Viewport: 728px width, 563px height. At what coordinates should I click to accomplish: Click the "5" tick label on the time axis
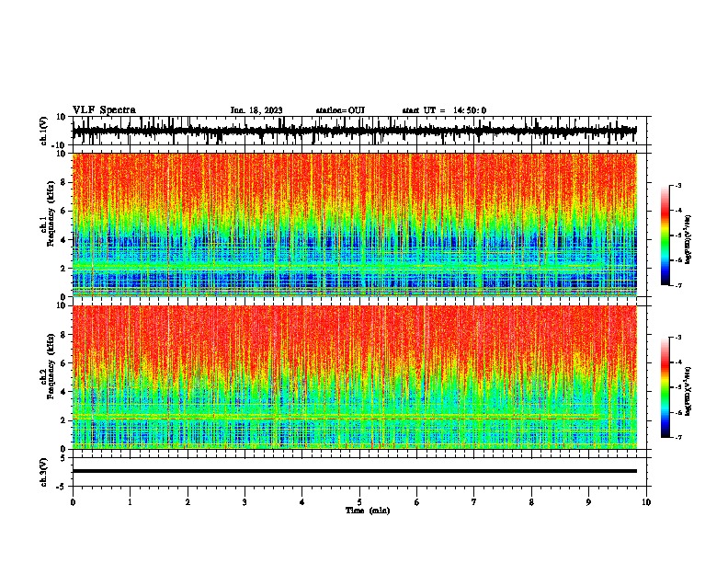coord(359,502)
